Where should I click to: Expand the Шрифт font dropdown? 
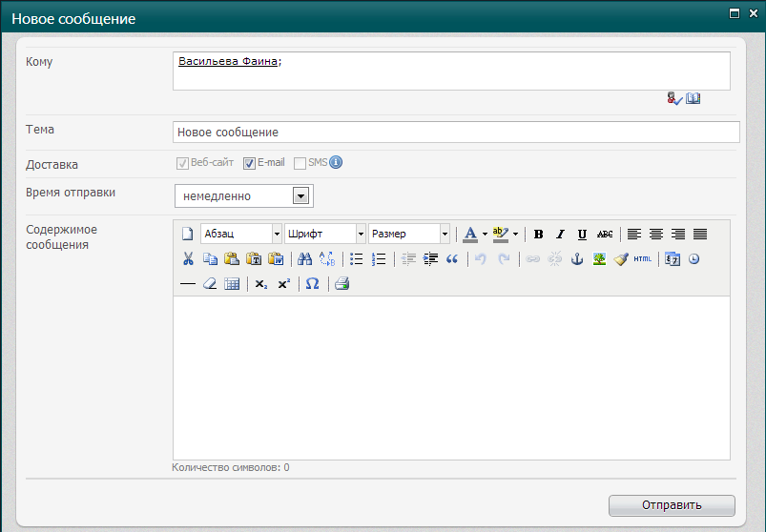click(361, 235)
